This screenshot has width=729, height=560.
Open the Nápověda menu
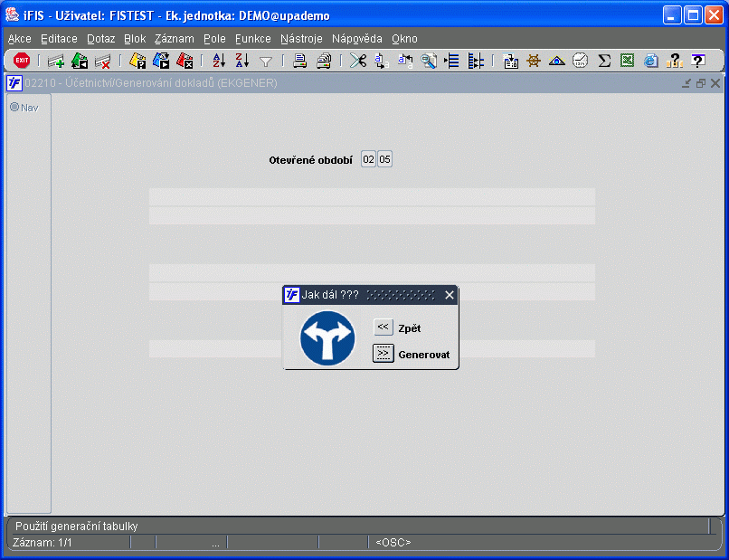click(357, 39)
